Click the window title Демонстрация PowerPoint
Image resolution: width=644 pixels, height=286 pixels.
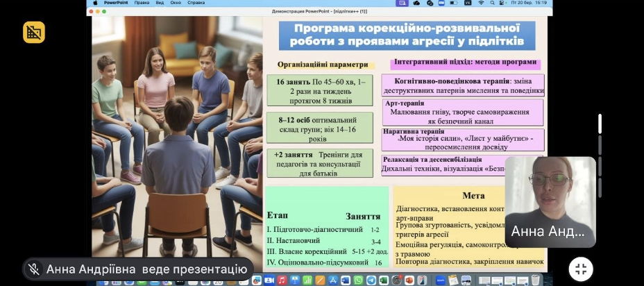point(319,11)
